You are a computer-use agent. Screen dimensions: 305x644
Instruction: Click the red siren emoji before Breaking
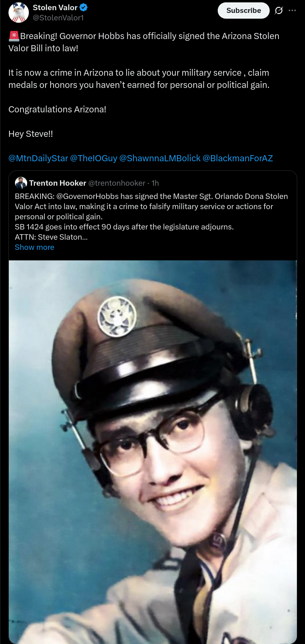pos(14,36)
